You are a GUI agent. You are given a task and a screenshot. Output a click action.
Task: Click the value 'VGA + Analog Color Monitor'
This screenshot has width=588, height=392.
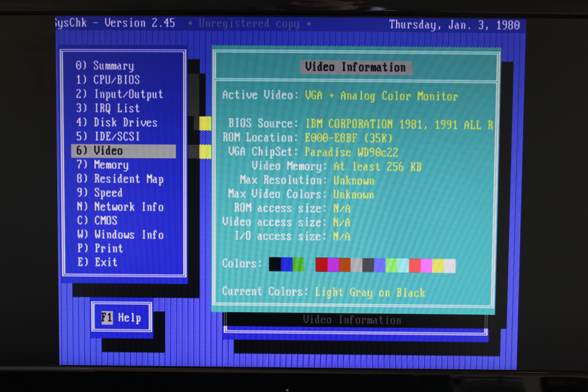[381, 96]
